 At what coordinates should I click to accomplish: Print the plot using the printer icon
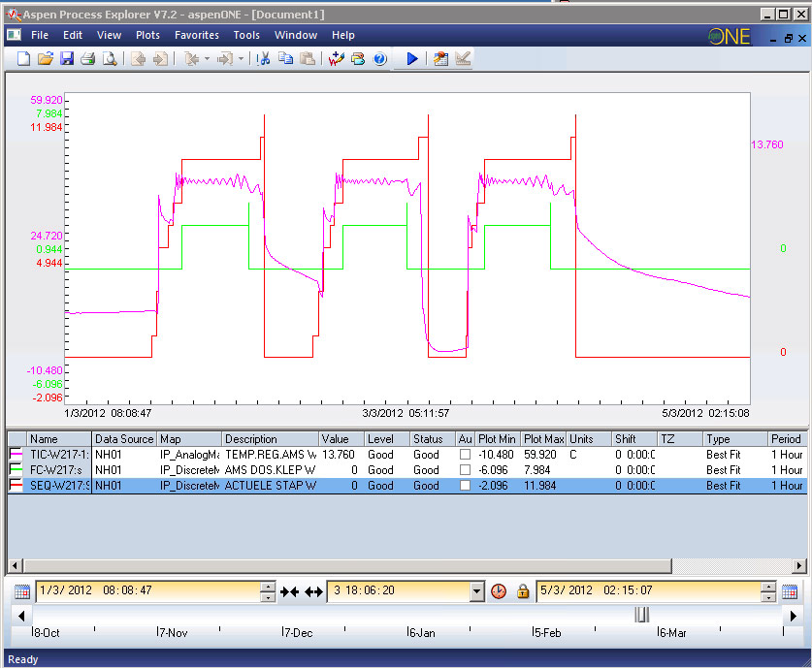coord(88,58)
